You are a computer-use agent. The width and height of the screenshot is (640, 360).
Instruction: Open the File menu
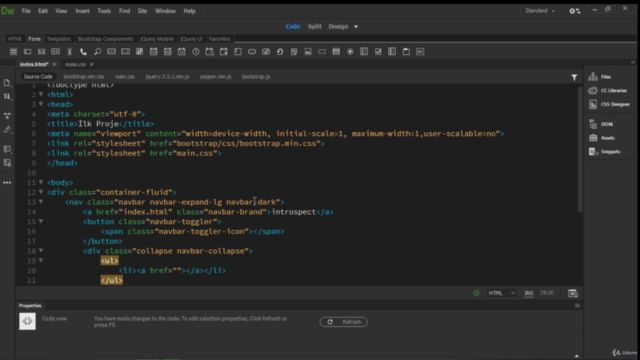26,11
